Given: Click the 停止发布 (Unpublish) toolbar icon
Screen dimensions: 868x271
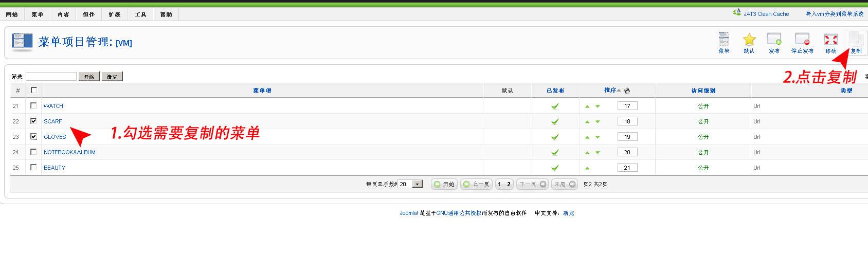Looking at the screenshot, I should pyautogui.click(x=802, y=42).
